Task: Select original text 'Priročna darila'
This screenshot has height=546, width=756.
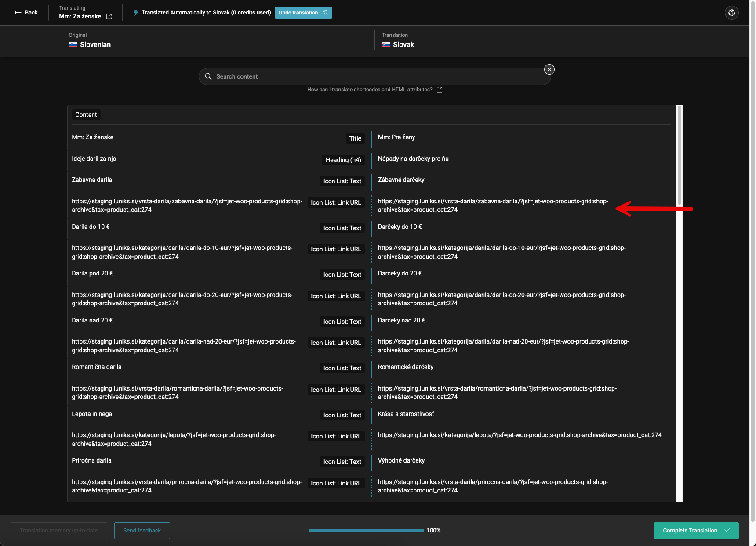Action: tap(91, 461)
